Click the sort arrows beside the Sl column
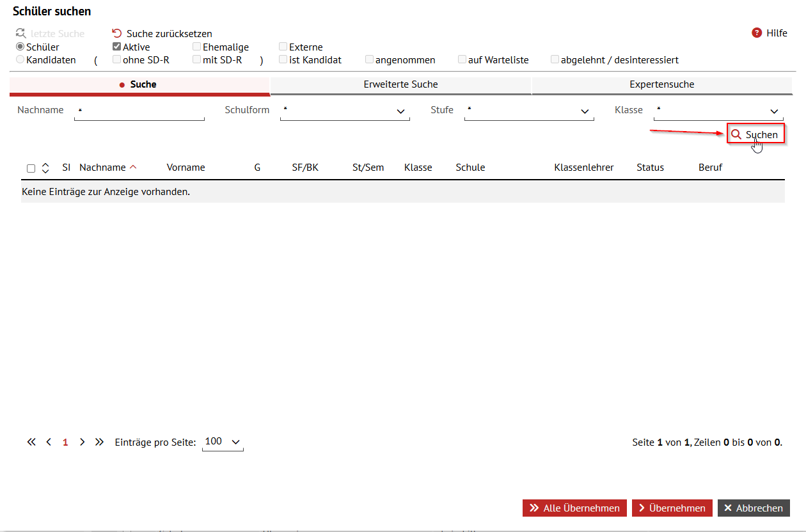Screen dimensions: 806x532 pos(45,167)
